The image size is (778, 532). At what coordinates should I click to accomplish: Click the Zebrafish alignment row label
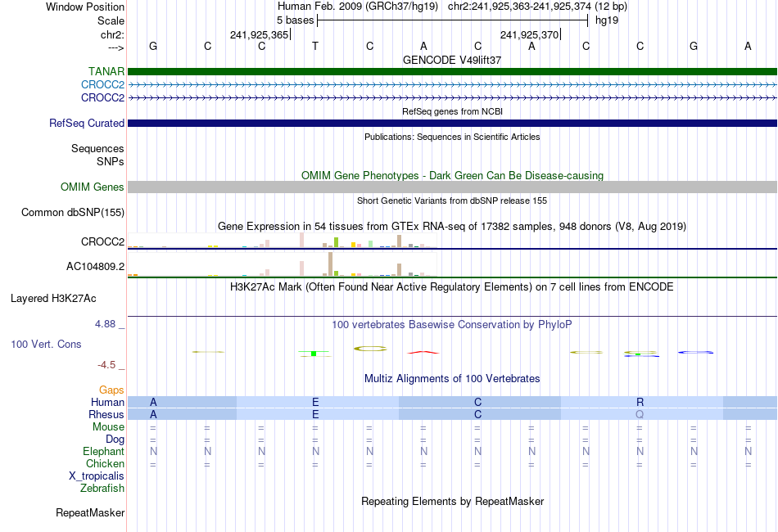(x=102, y=489)
